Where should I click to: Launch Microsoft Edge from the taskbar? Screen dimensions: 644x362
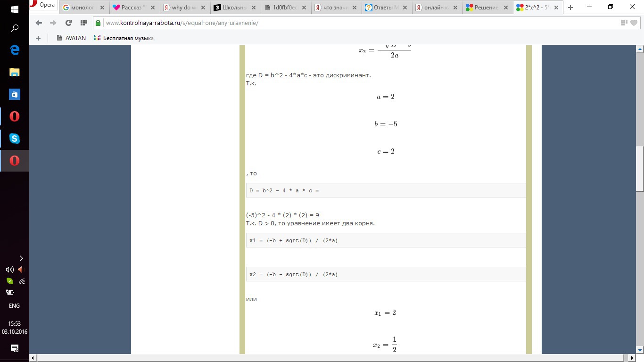15,50
